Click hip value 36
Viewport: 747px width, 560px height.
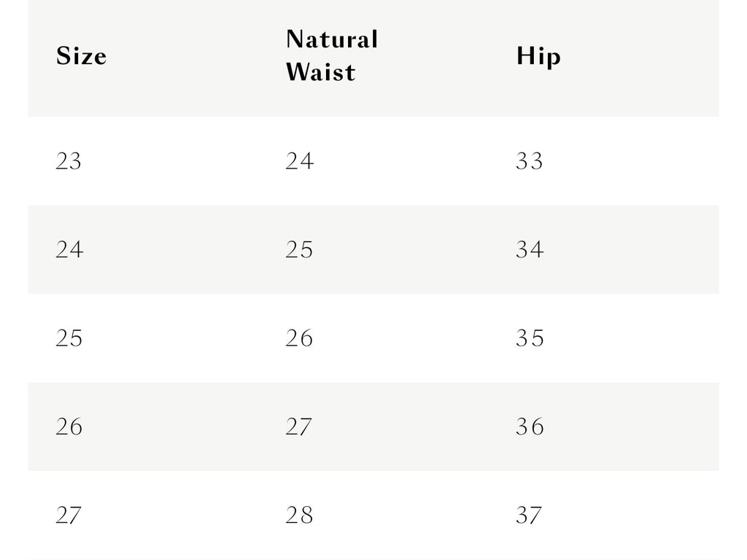(x=530, y=427)
